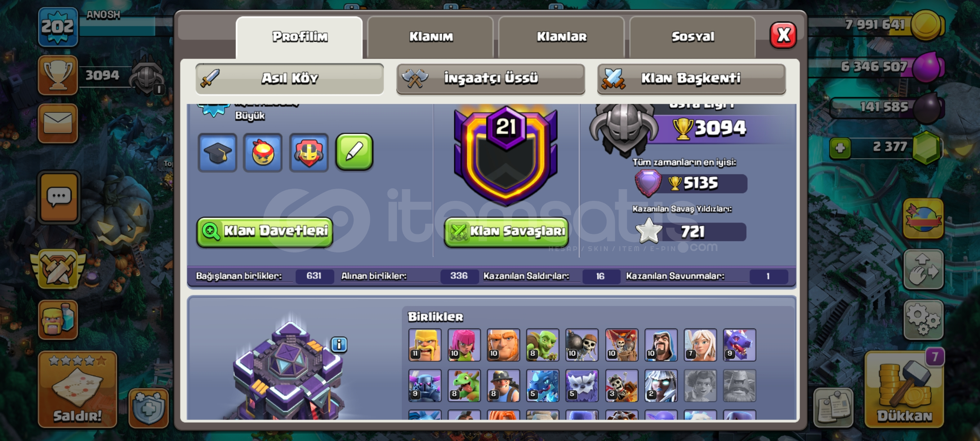Open the crossed swords clan war icon
The width and height of the screenshot is (980, 441).
[x=59, y=270]
